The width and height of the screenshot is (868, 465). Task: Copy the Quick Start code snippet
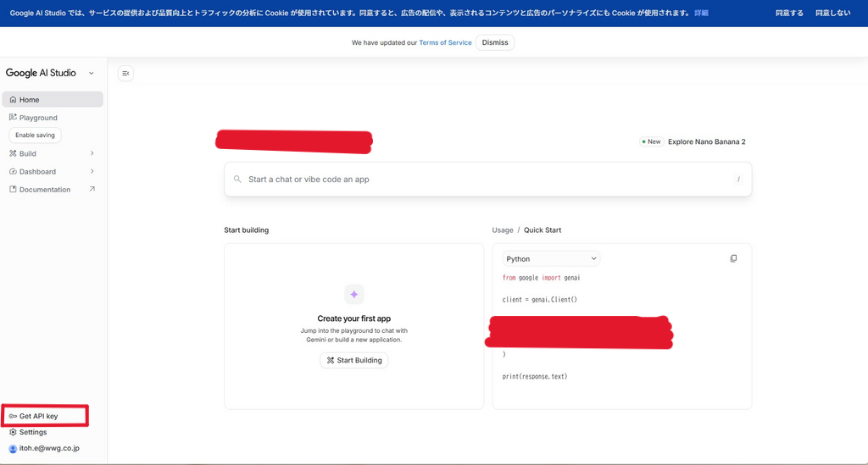[733, 258]
